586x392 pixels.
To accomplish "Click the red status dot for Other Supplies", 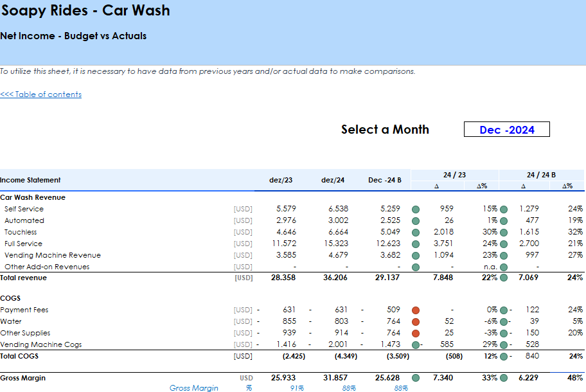I will click(x=416, y=334).
